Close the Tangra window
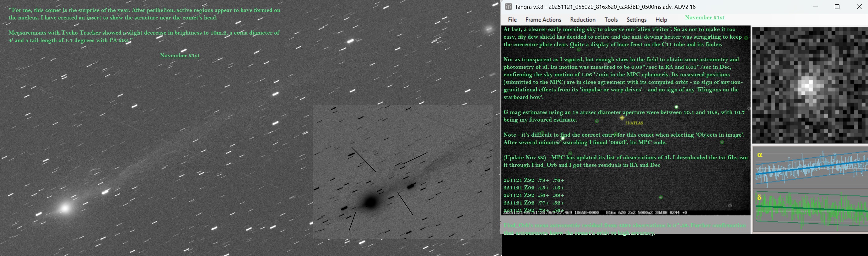The height and width of the screenshot is (256, 868). coord(859,7)
